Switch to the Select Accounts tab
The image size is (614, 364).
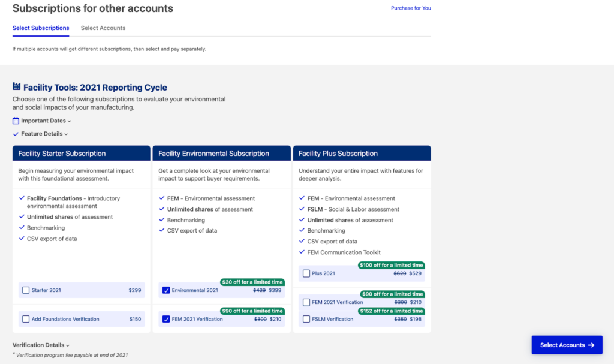pyautogui.click(x=103, y=28)
